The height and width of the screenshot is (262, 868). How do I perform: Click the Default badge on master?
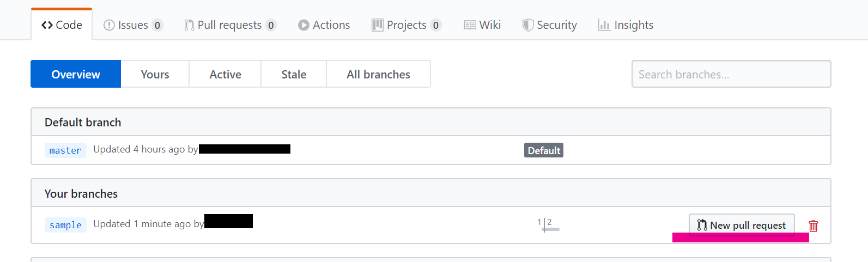(x=543, y=150)
